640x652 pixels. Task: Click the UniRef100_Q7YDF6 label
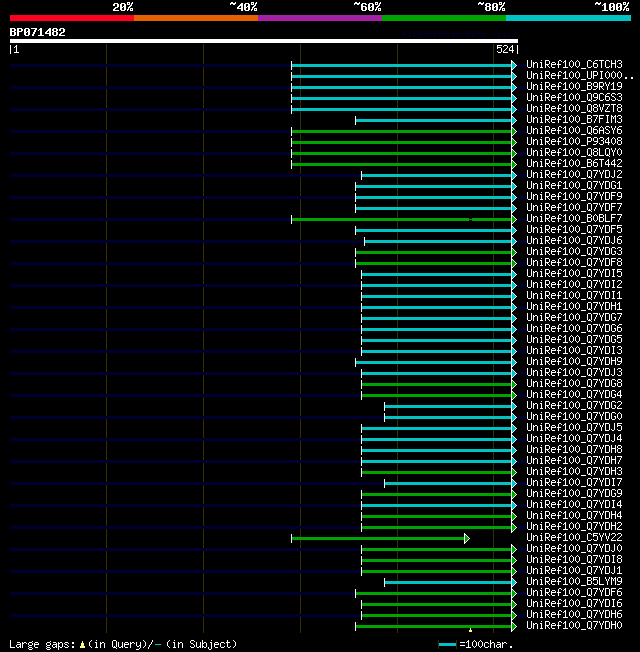pos(574,593)
